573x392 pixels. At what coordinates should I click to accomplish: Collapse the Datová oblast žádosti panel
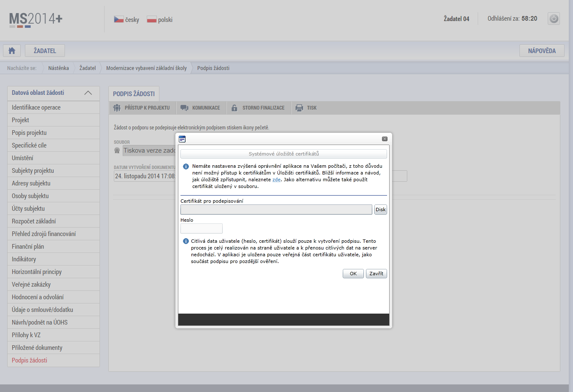(x=88, y=93)
